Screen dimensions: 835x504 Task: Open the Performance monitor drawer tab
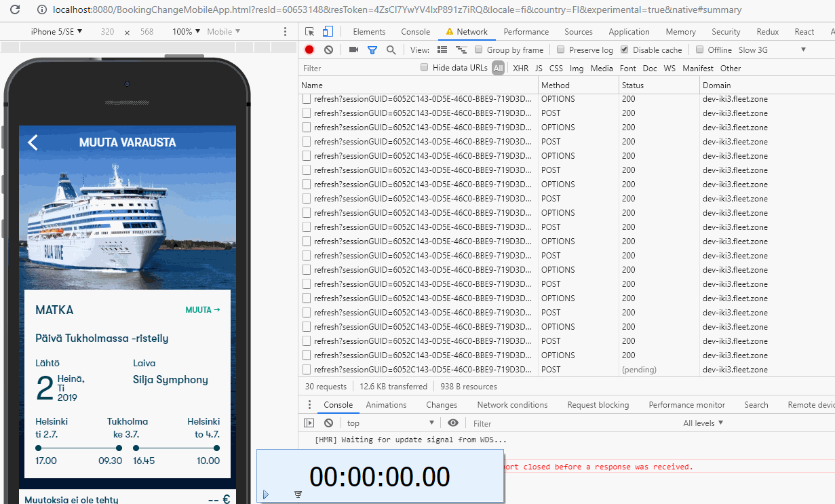[x=687, y=405]
